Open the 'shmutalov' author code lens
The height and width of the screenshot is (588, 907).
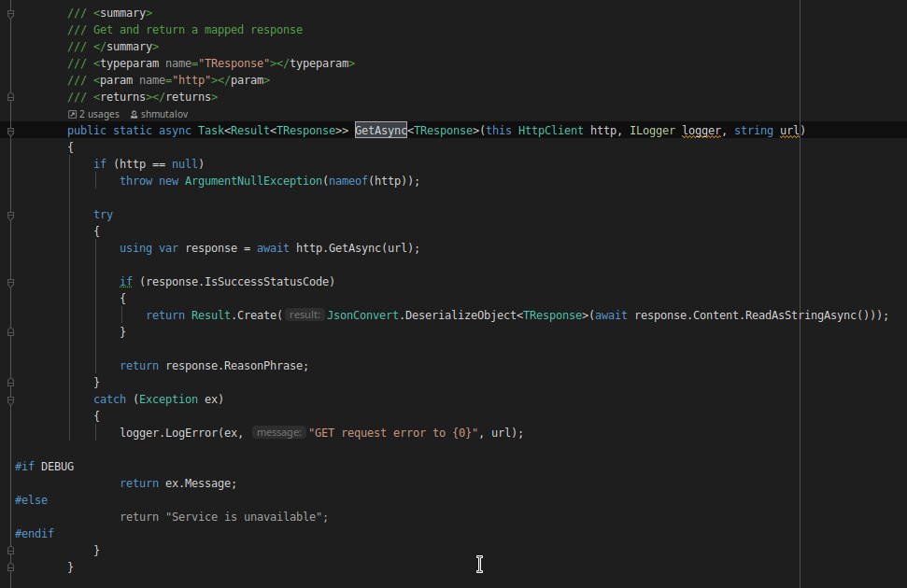[159, 115]
